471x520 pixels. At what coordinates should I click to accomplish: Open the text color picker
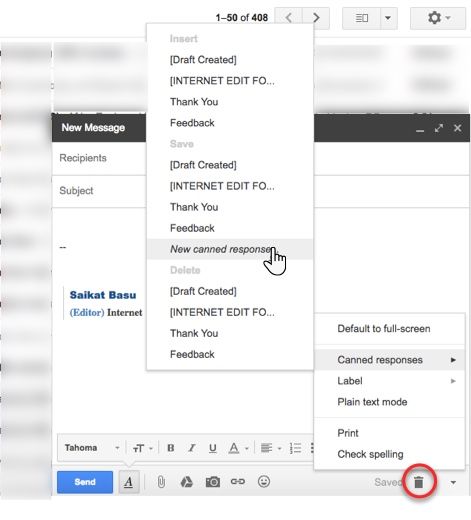tap(238, 448)
